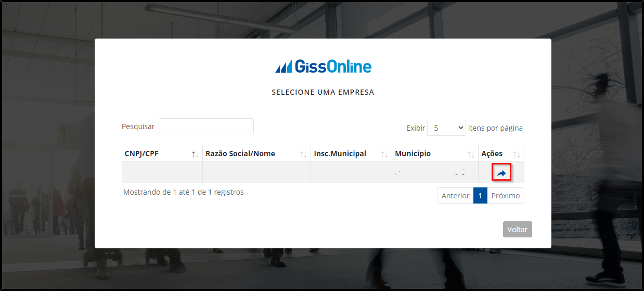
Task: Click the Razão Social/Nome cell in the row
Action: (256, 172)
